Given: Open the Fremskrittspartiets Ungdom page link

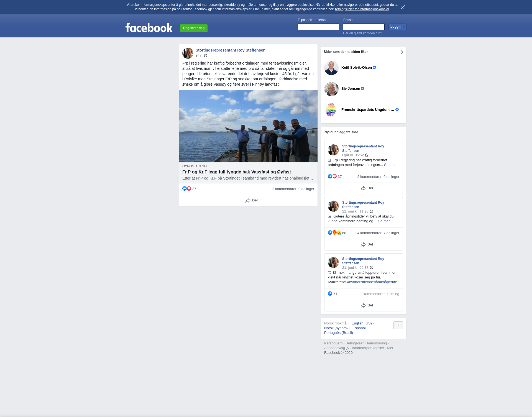Looking at the screenshot, I should click(x=368, y=110).
